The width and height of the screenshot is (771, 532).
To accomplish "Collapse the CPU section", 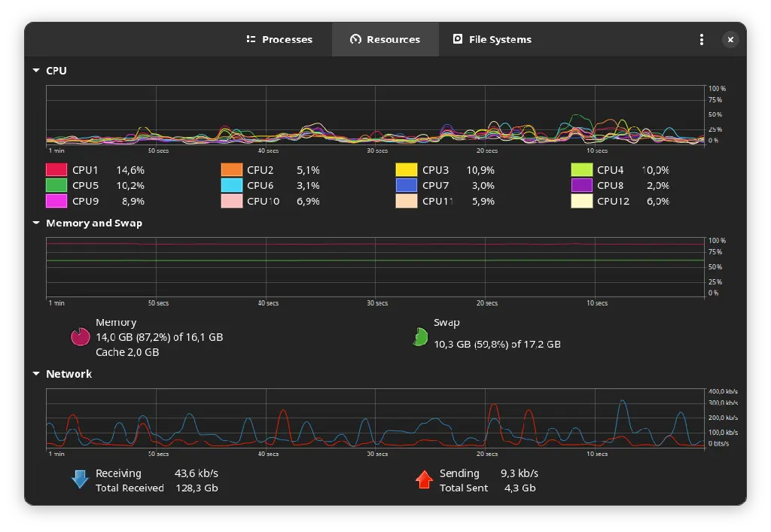I will tap(36, 71).
